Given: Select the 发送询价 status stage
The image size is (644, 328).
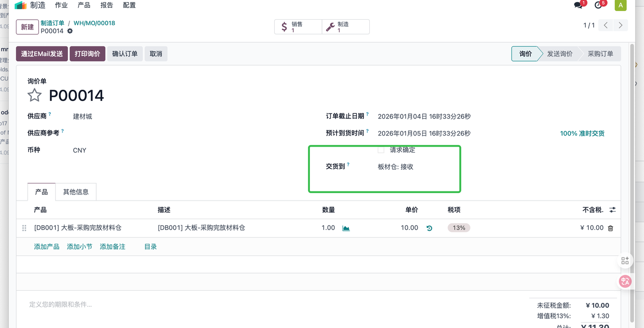Looking at the screenshot, I should click(559, 54).
